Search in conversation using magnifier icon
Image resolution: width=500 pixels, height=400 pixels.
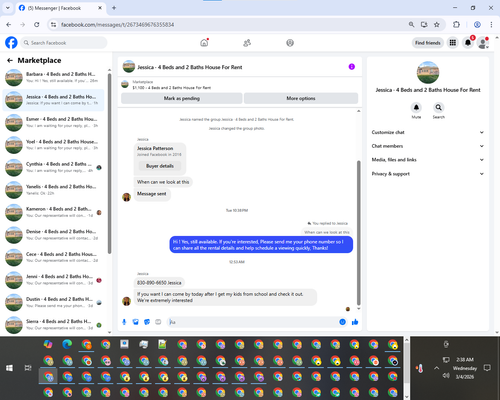coord(439,108)
